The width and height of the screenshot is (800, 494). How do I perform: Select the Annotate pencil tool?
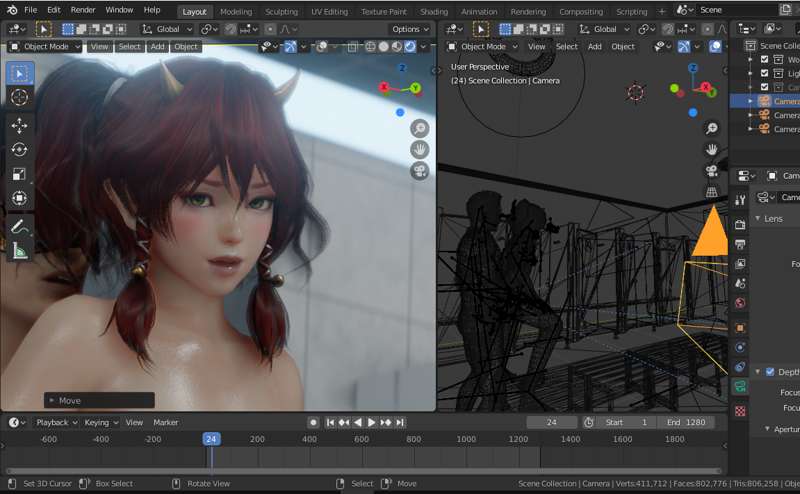19,226
